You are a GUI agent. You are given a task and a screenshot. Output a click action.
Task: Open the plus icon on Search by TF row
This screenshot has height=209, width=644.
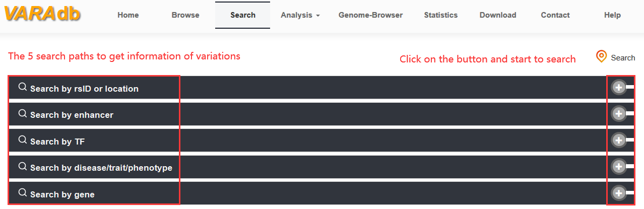[x=618, y=140]
